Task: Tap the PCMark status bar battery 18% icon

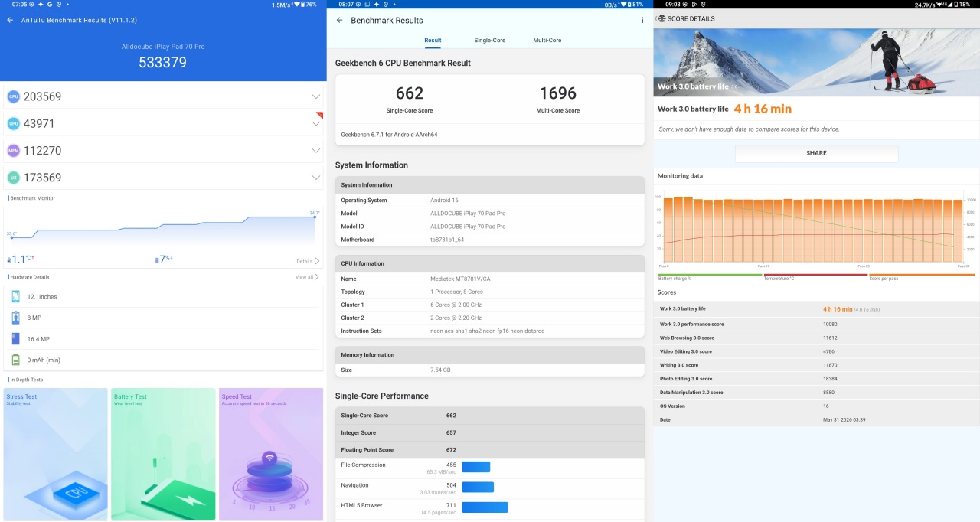Action: click(955, 5)
